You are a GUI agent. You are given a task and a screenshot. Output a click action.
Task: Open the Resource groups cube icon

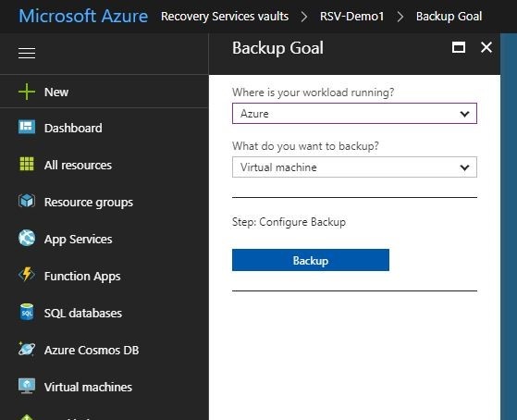click(x=27, y=201)
